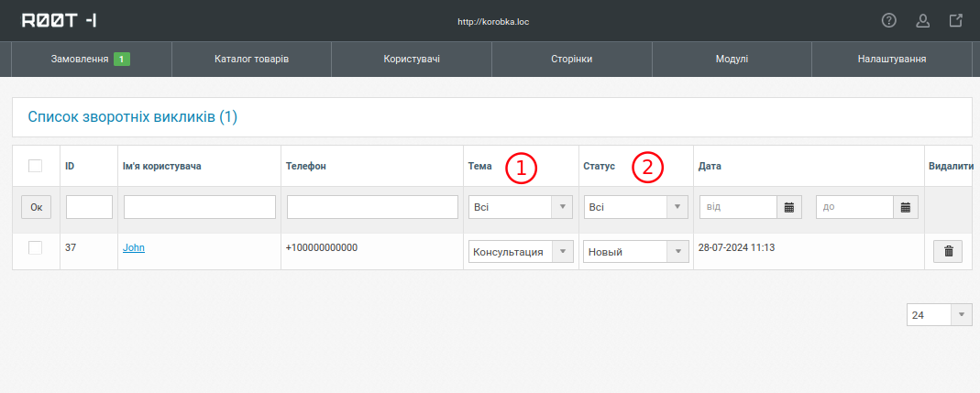This screenshot has height=393, width=980.
Task: Click the 'до' date input
Action: click(x=854, y=207)
